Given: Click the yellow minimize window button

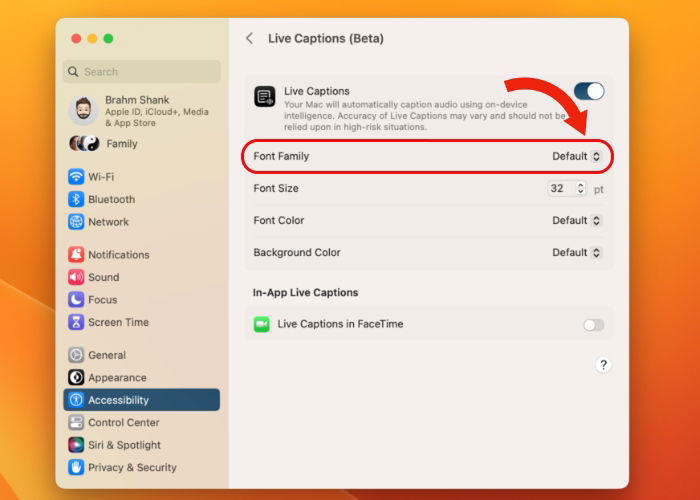Looking at the screenshot, I should click(92, 38).
